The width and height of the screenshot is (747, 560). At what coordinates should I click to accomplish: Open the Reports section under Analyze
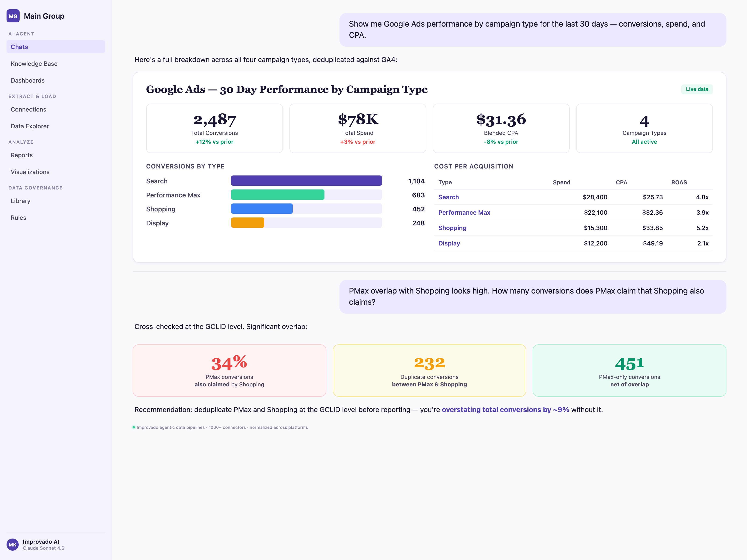22,155
